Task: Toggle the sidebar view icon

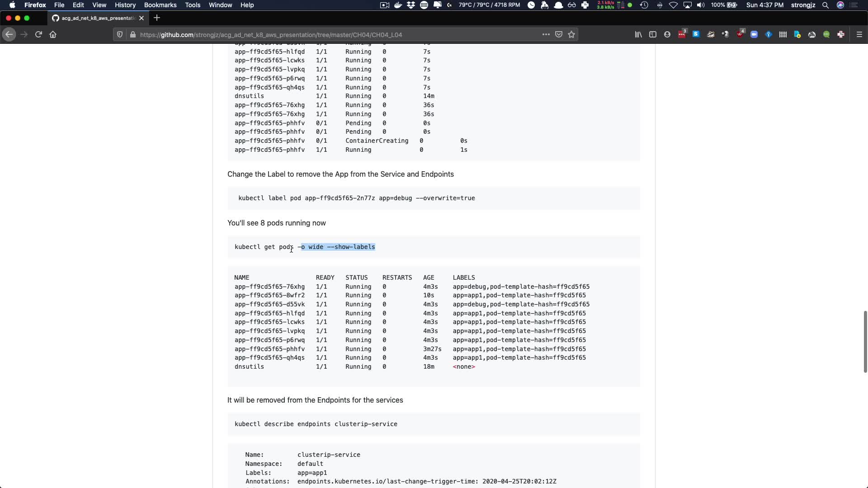Action: (x=653, y=34)
